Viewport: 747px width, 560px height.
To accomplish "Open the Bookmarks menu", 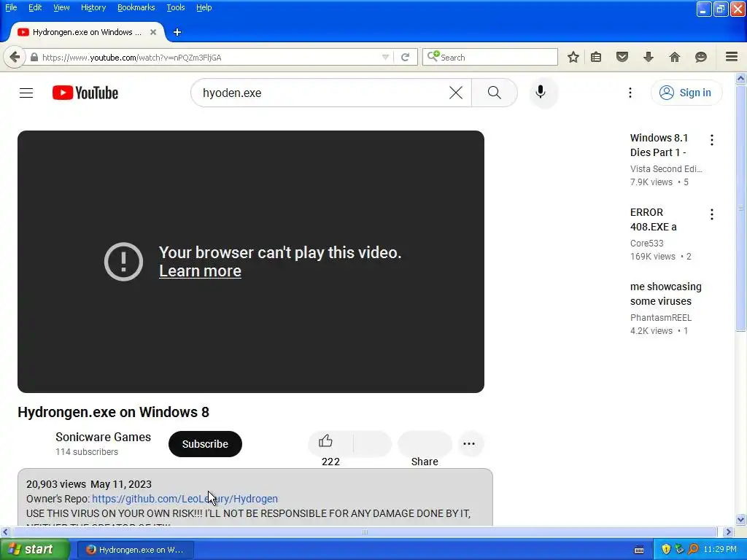I will [136, 7].
